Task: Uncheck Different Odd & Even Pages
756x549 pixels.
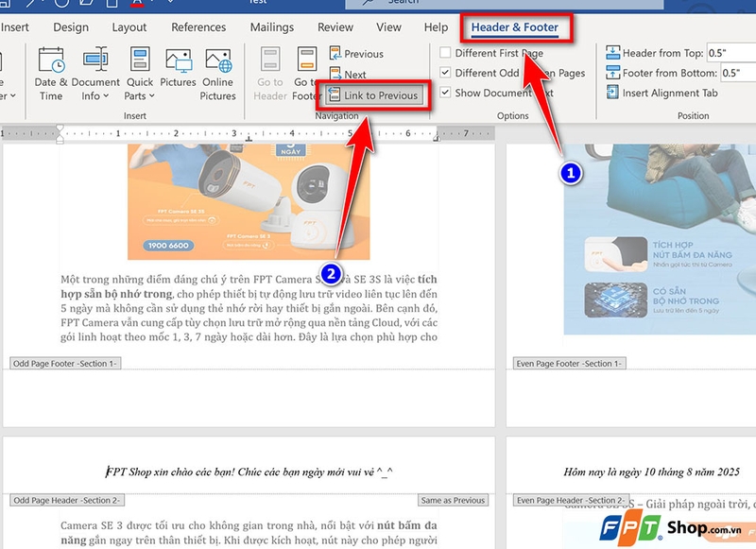Action: point(446,73)
